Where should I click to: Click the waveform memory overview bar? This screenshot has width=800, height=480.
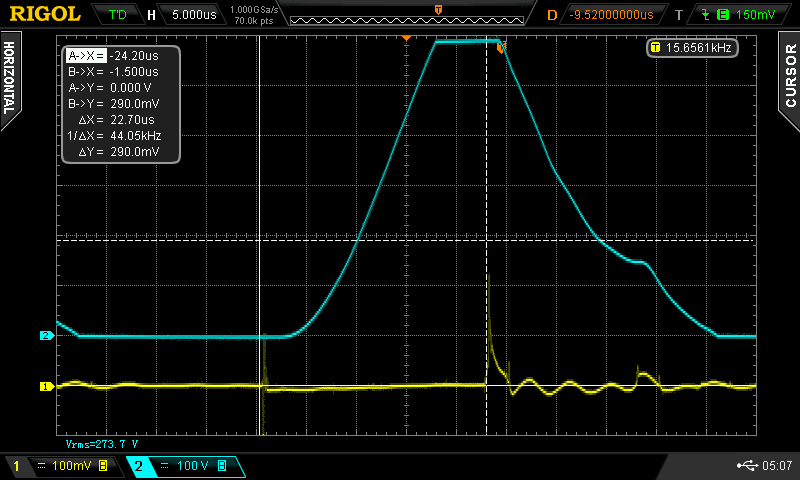[x=407, y=20]
